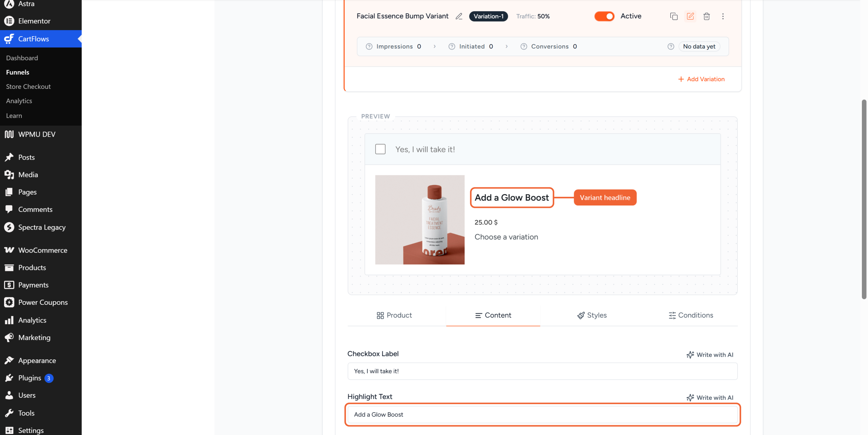The width and height of the screenshot is (868, 435).
Task: Open Media library in sidebar
Action: coord(41,175)
